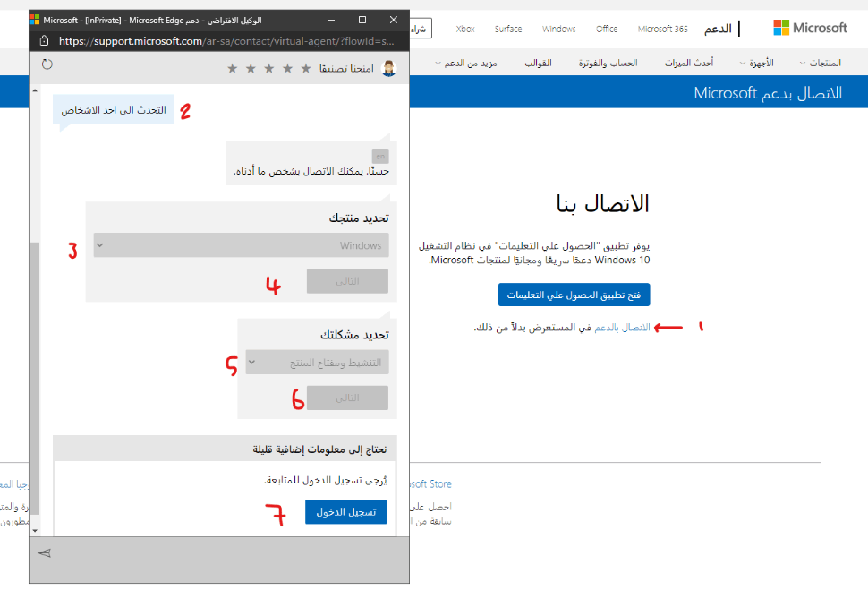This screenshot has height=590, width=868.
Task: Click فتح تطبيق الحصول على التعليمات button
Action: (x=574, y=295)
